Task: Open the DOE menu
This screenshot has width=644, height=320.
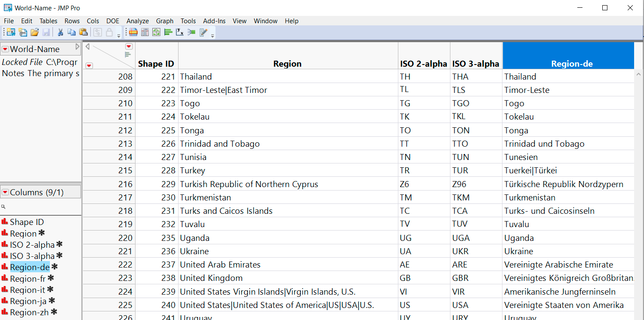Action: (x=112, y=21)
